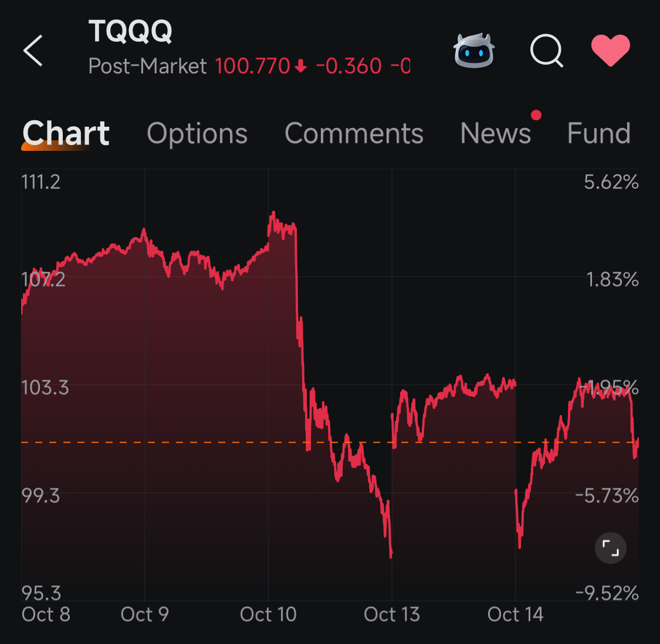Expand the chart to fullscreen
Image resolution: width=660 pixels, height=644 pixels.
[x=610, y=547]
